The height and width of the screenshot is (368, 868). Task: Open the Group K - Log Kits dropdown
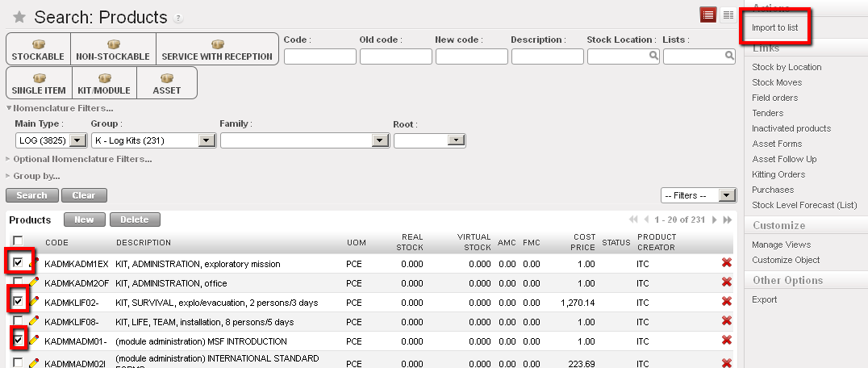pos(207,140)
